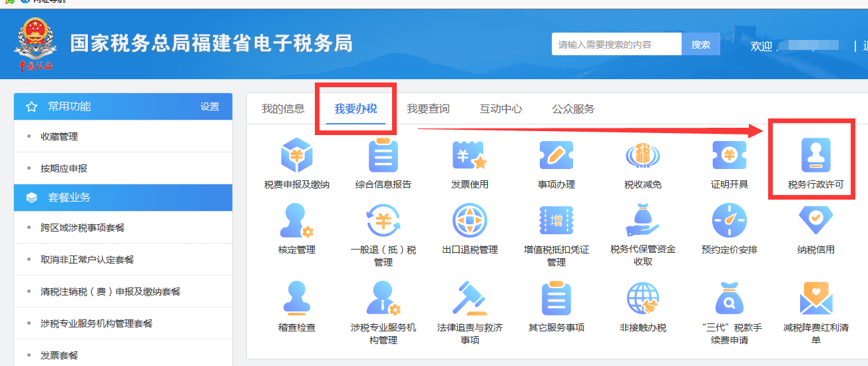This screenshot has width=868, height=366.
Task: Open the 互动中心 tab
Action: pos(501,109)
